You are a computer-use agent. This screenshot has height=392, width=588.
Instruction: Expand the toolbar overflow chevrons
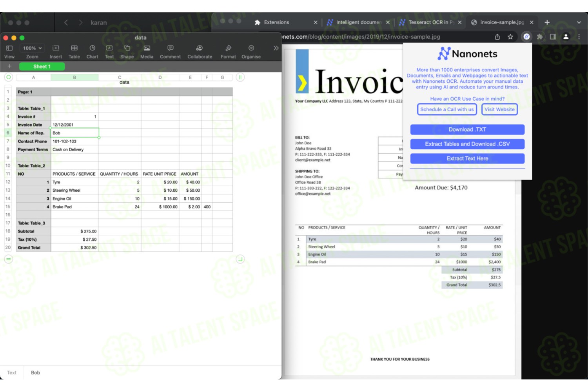click(276, 48)
